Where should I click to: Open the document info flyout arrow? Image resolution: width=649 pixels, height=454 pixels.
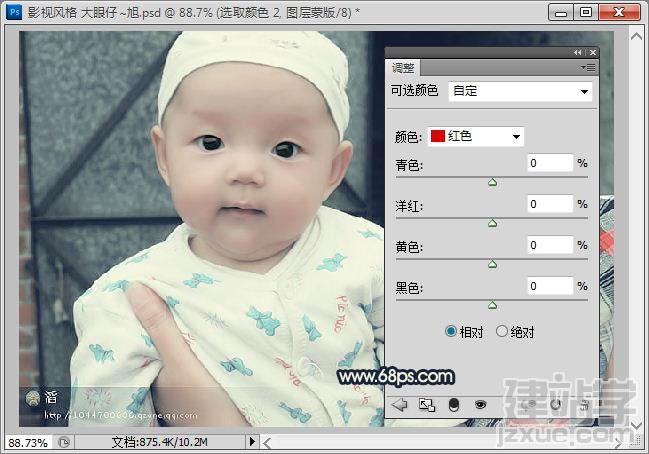[x=252, y=442]
